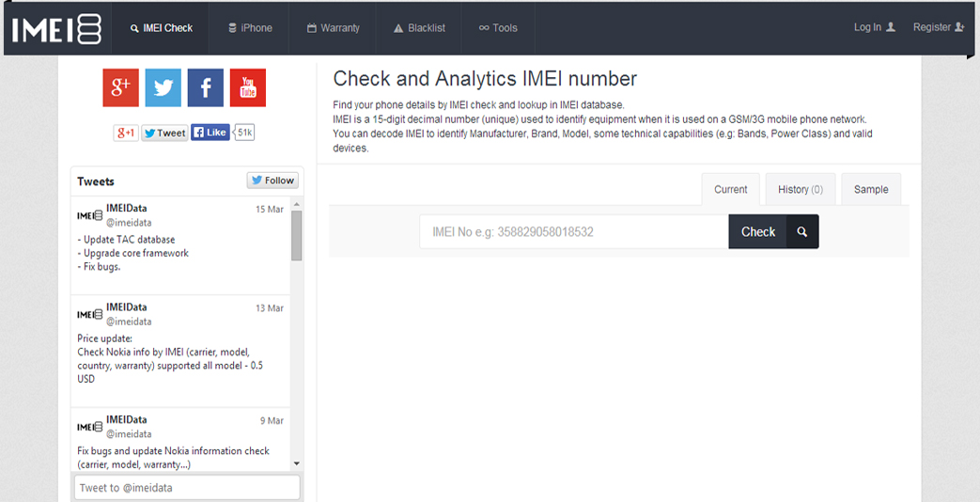
Task: Click the IMEIData avatar in first tweet
Action: 89,215
